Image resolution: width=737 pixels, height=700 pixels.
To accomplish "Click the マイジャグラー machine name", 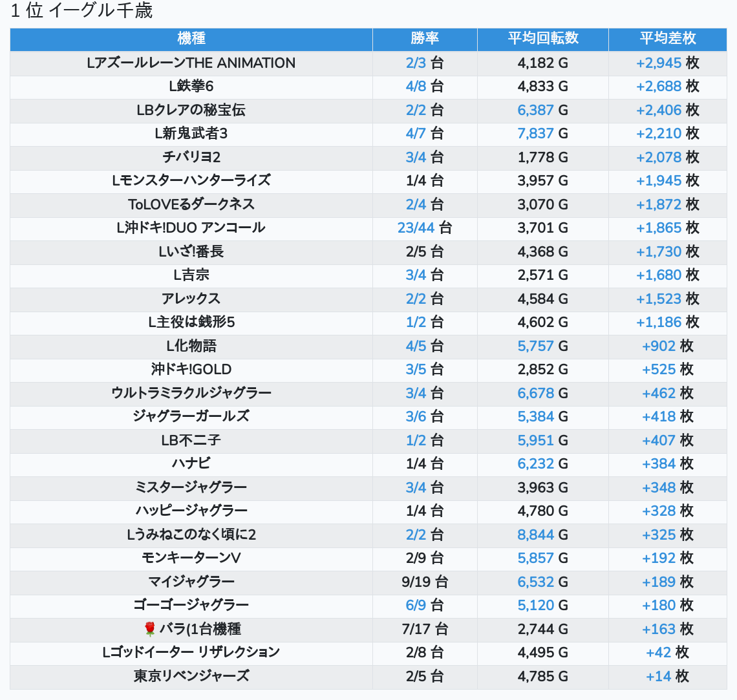I will pyautogui.click(x=191, y=582).
